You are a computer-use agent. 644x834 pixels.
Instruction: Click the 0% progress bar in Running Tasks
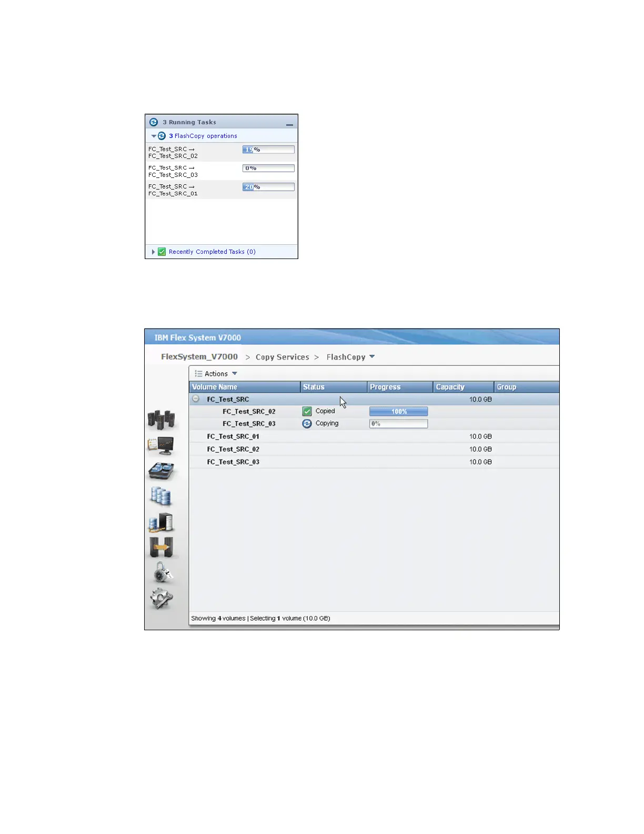(268, 168)
